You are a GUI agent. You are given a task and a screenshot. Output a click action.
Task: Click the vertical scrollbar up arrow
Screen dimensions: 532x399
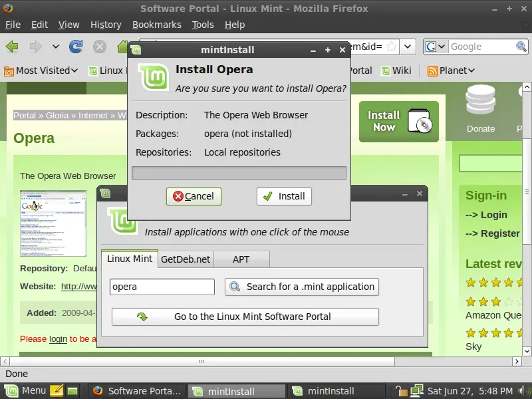click(x=527, y=87)
